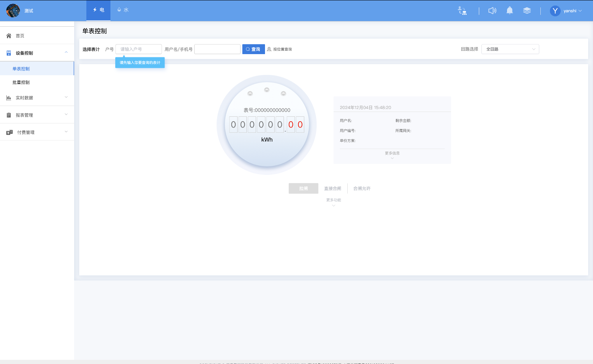
Task: Switch to the 电 electricity tab
Action: coord(99,10)
